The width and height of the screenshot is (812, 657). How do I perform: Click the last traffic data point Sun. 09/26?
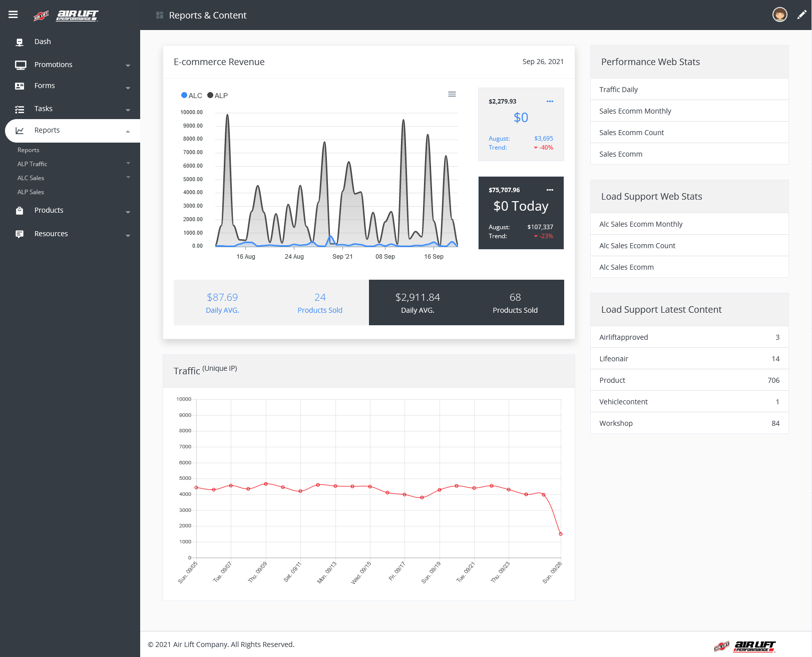561,534
